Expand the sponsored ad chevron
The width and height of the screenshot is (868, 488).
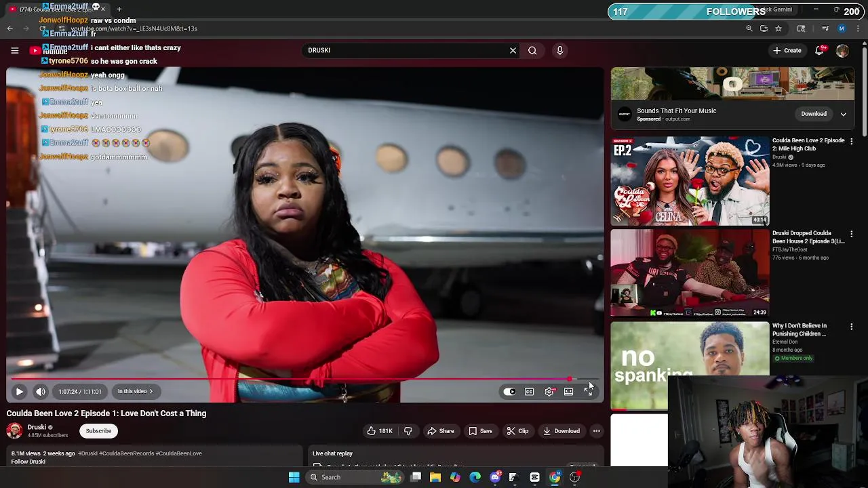pos(843,114)
